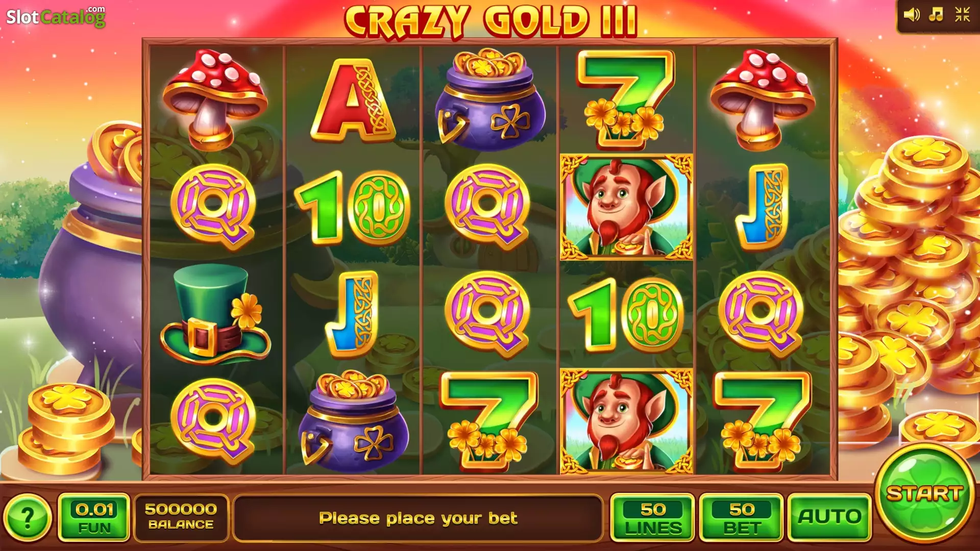Click the red letter A symbol

353,100
